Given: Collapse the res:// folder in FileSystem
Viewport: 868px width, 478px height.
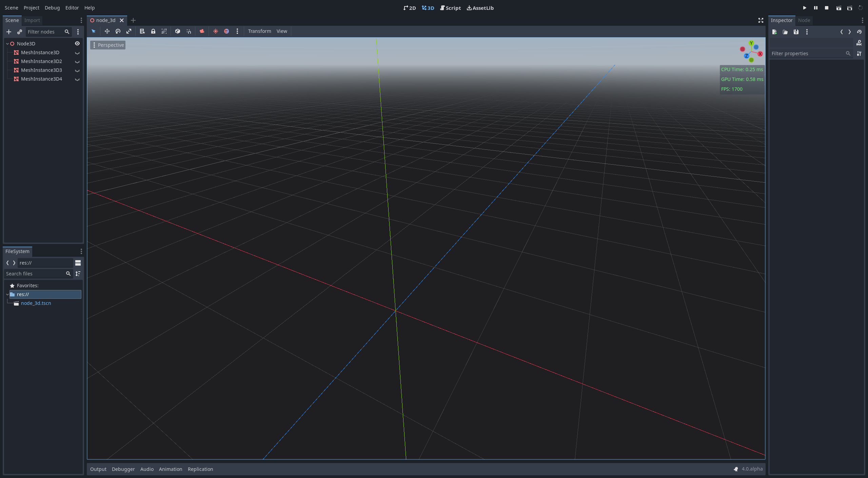Looking at the screenshot, I should click(x=7, y=294).
